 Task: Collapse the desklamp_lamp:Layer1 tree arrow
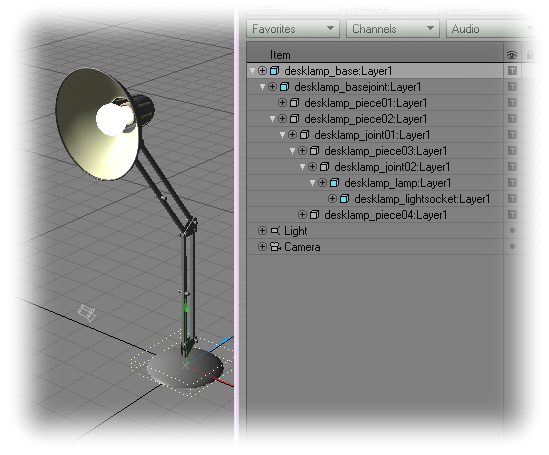coord(313,183)
